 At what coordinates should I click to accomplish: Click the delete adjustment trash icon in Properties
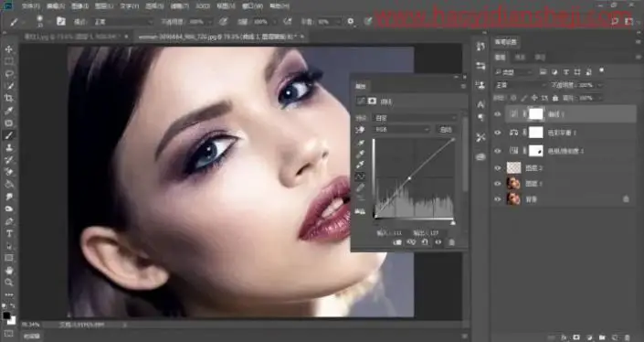click(452, 242)
